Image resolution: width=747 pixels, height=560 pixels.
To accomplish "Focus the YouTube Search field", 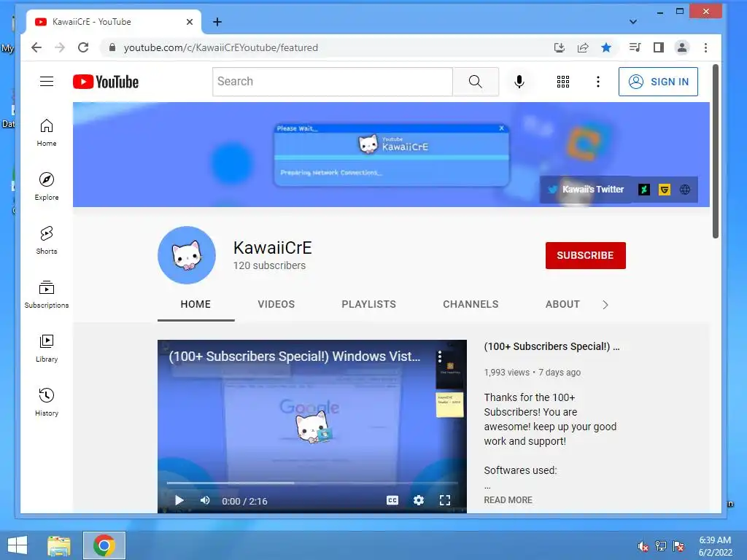I will (x=332, y=82).
